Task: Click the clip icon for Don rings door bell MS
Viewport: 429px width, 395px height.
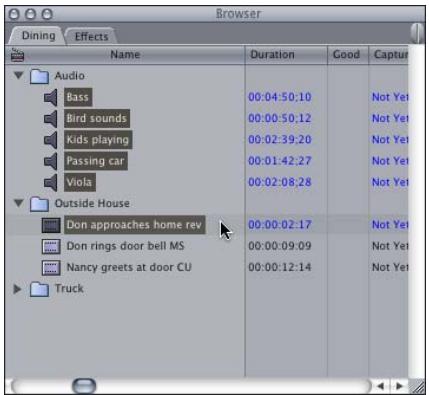Action: pos(51,246)
